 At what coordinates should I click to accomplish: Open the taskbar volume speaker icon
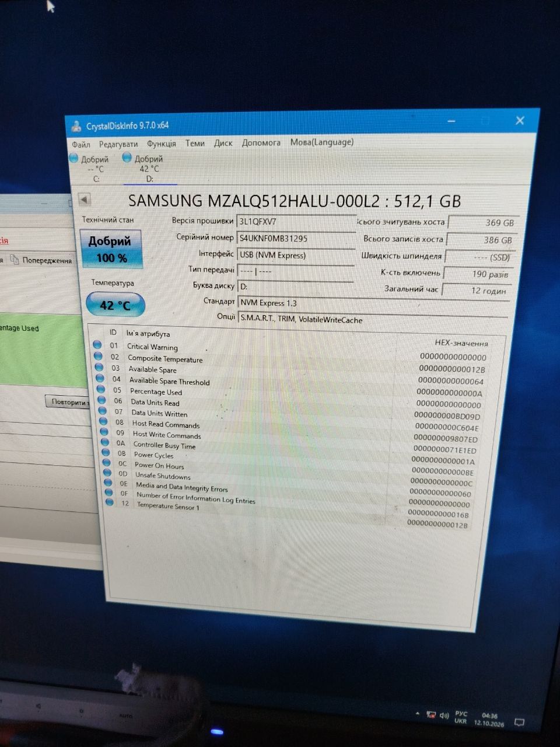click(444, 716)
